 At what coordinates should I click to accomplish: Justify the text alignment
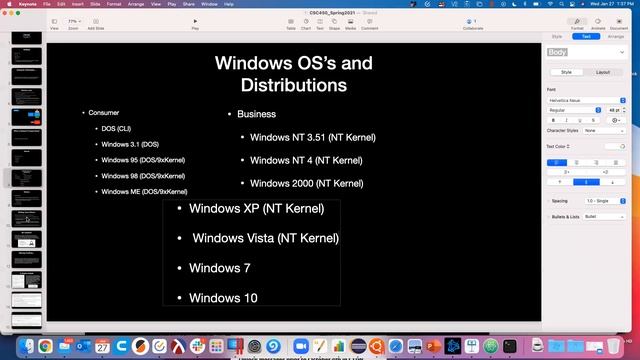tap(616, 162)
